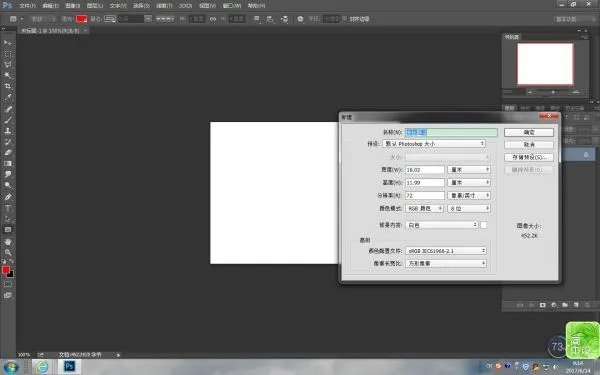The width and height of the screenshot is (600, 375).
Task: Click the white background color swatch in New dialog
Action: 484,225
